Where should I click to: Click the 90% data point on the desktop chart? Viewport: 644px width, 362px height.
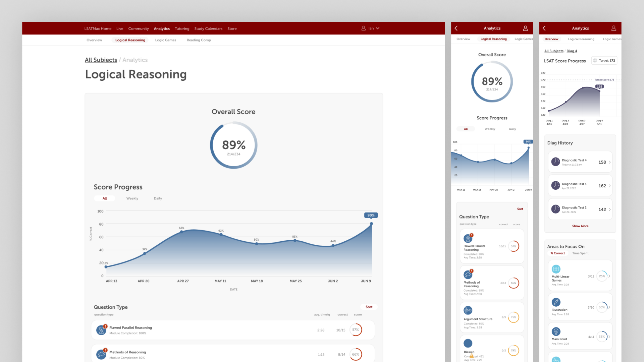click(x=371, y=224)
